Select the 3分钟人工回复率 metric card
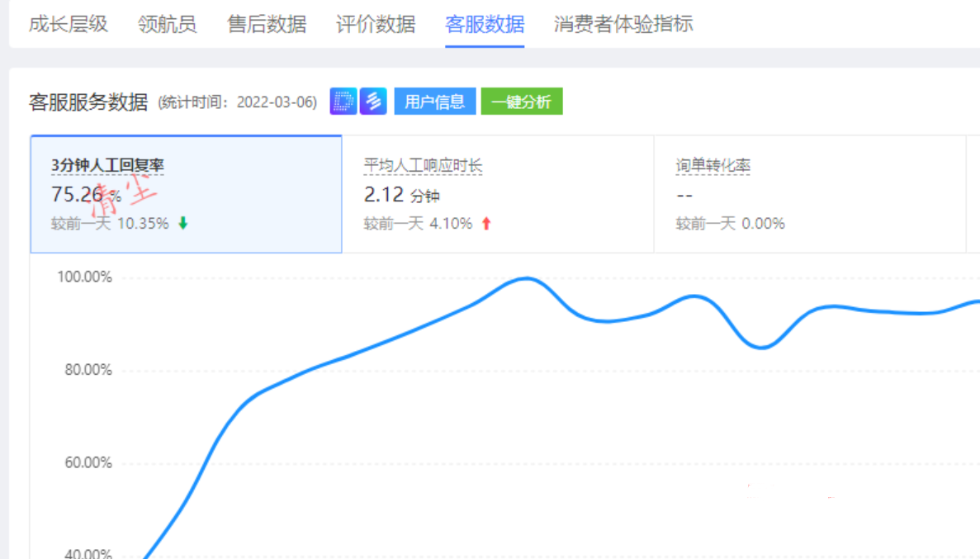Screen dimensions: 980x559 186,194
